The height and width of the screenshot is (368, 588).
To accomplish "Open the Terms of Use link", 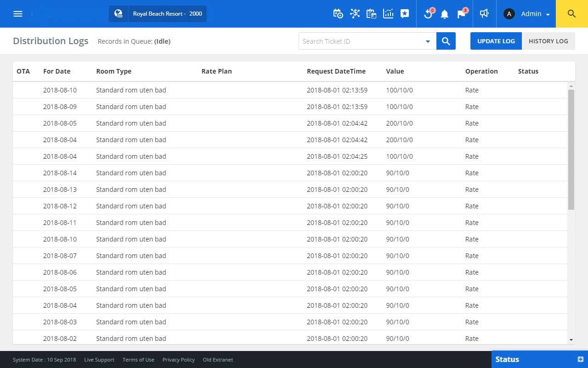I will [138, 360].
